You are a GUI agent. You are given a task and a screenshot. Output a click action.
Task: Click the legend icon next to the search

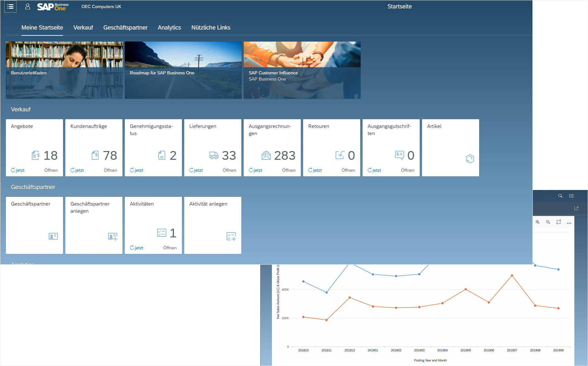click(571, 196)
